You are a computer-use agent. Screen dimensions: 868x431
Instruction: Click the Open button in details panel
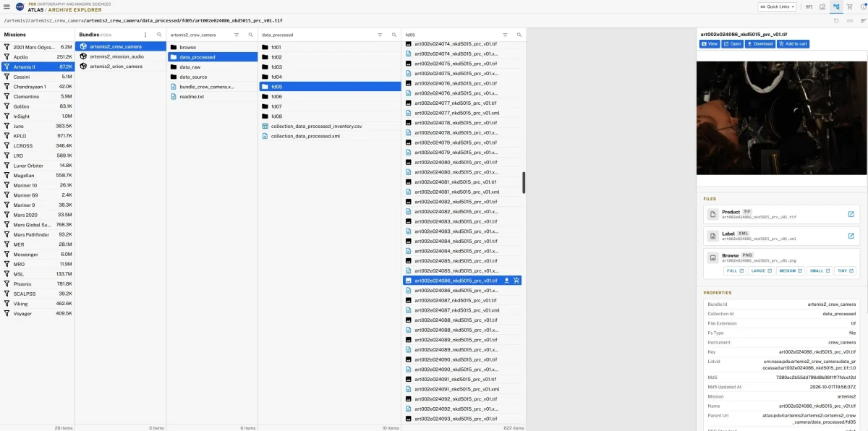[x=732, y=44]
